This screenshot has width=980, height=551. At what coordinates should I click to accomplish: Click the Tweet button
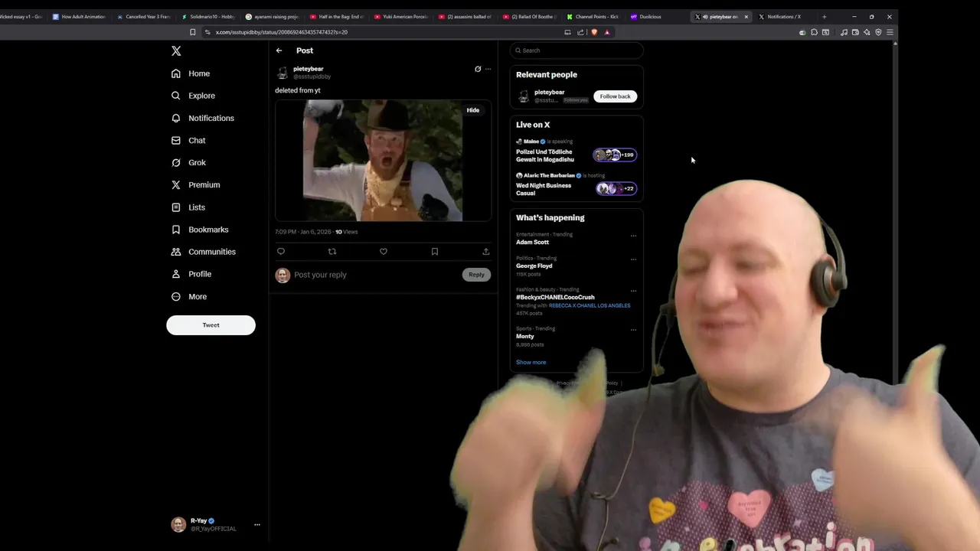211,325
